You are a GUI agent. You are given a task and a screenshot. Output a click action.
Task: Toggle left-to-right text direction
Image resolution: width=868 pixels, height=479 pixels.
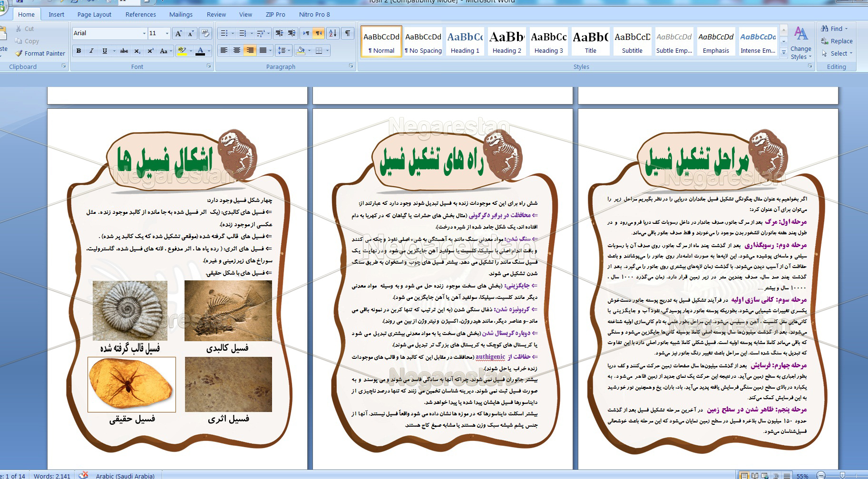tap(306, 33)
